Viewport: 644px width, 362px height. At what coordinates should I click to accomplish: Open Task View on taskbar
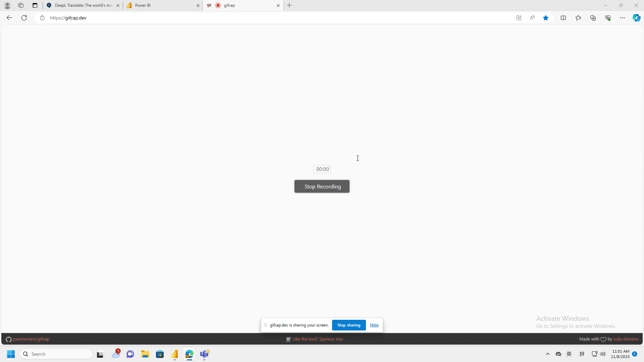(x=101, y=354)
